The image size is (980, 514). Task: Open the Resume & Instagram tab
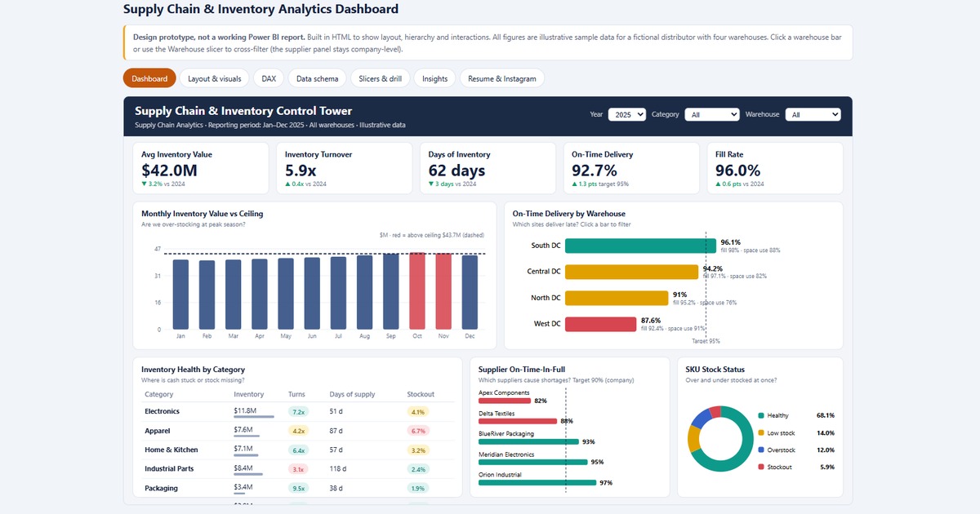pyautogui.click(x=502, y=78)
